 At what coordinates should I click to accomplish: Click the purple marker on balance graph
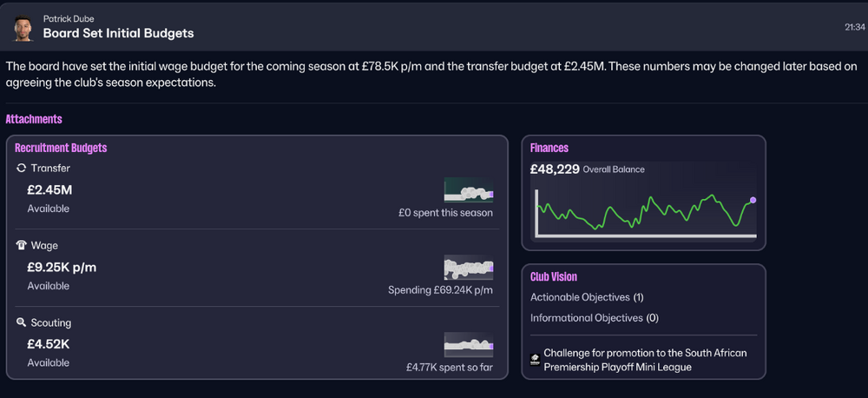pos(753,200)
